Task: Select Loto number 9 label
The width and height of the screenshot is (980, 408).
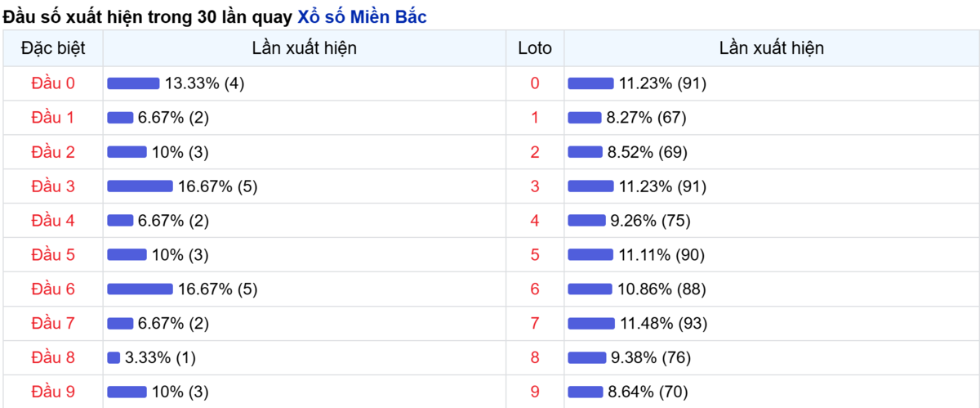Action: point(535,392)
